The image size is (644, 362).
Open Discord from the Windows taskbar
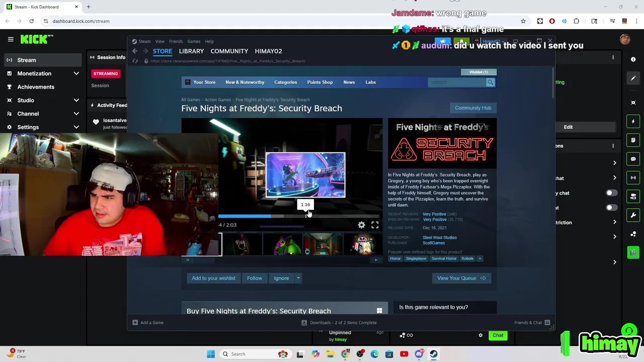pos(419,354)
